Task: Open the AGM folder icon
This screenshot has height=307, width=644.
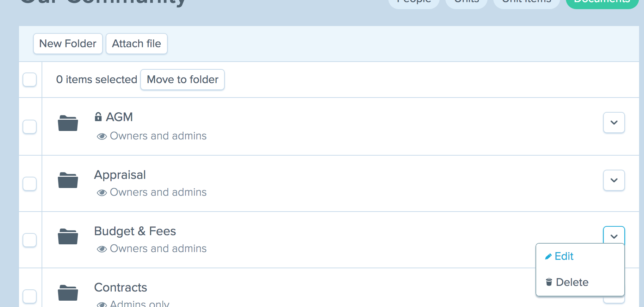Action: [68, 123]
